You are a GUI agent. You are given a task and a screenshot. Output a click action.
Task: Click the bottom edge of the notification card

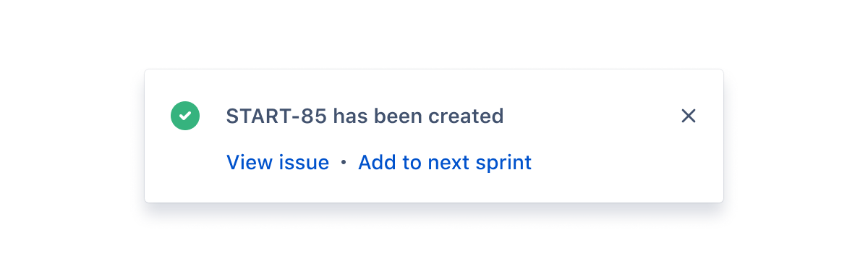point(434,202)
